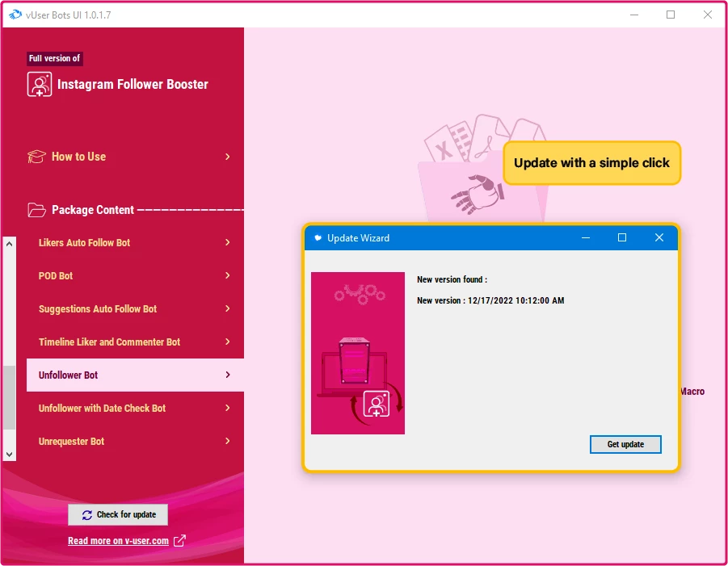Screen dimensions: 728x566
Task: Click the 'New version found :' text
Action: click(x=452, y=279)
